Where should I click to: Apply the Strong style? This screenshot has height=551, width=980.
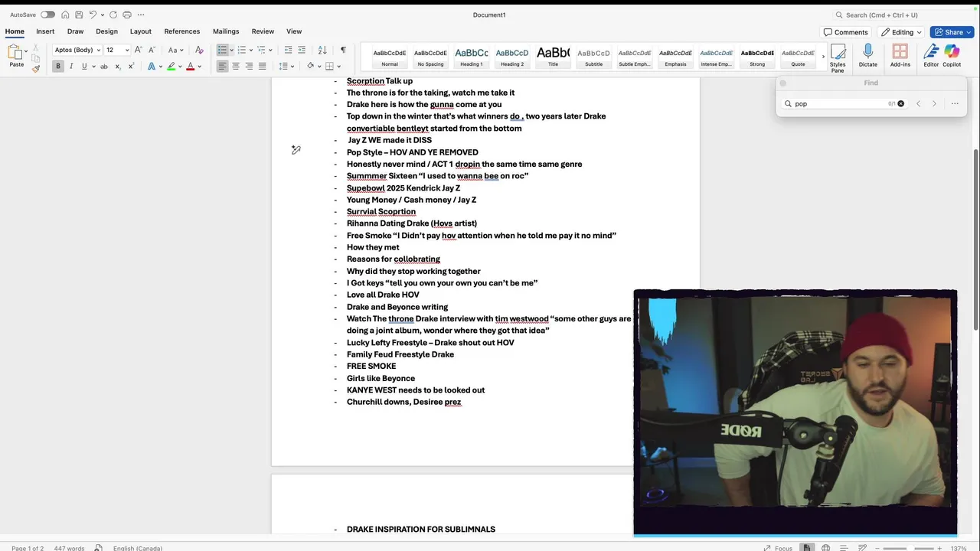(757, 57)
